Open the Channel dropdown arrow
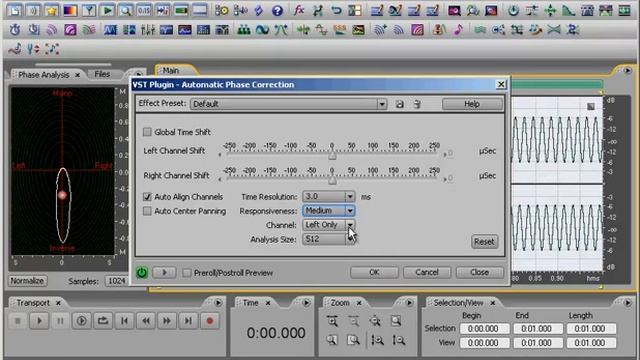Screen dimensions: 640x360 [350, 225]
